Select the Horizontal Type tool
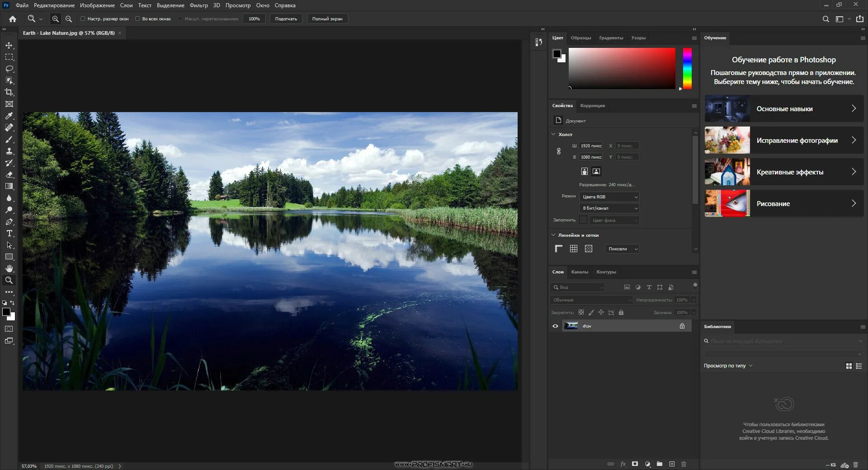The width and height of the screenshot is (868, 470). pos(9,233)
